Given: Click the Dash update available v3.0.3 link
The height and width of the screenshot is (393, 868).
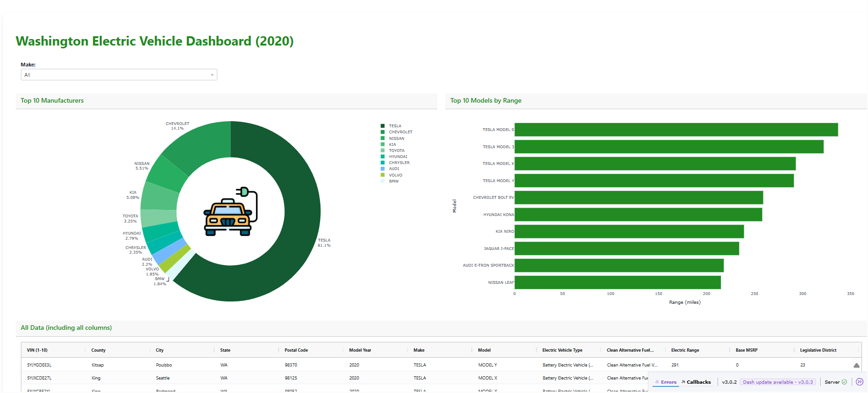Looking at the screenshot, I should [777, 382].
